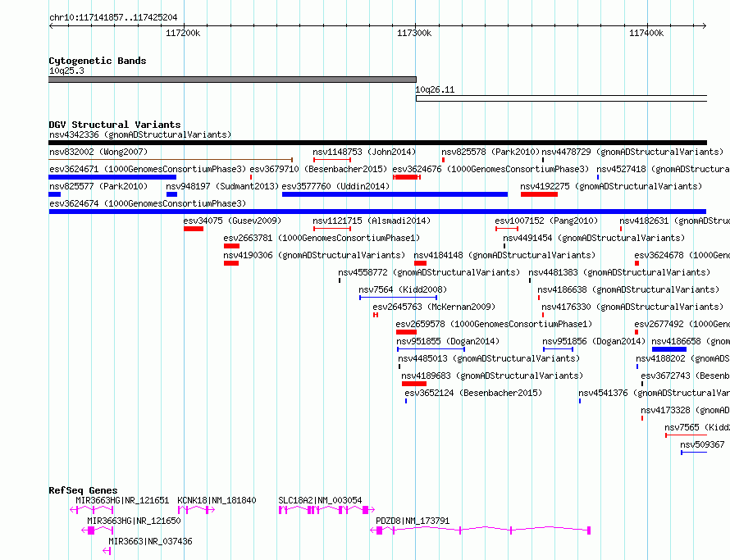The height and width of the screenshot is (560, 730).
Task: Select nsv951856 (Dogan2014) label
Action: click(594, 342)
